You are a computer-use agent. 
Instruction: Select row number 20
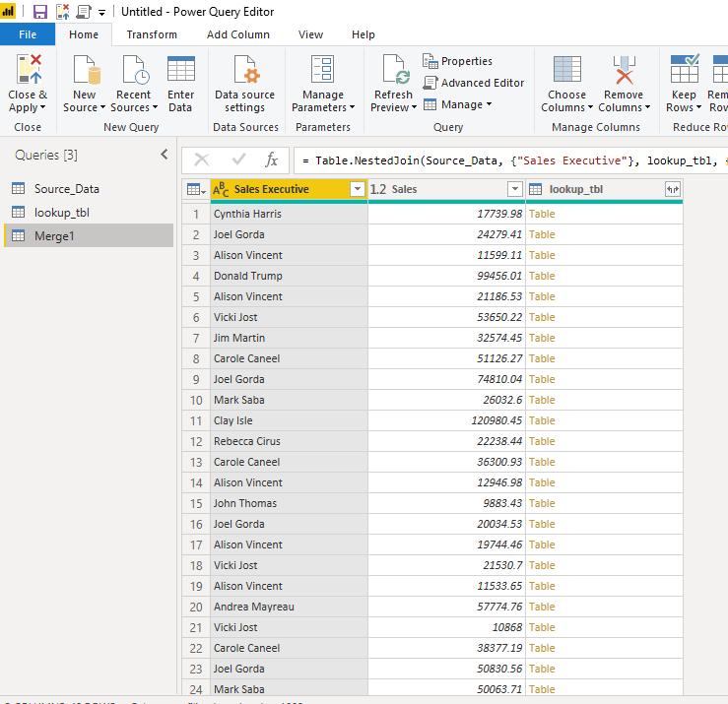196,608
